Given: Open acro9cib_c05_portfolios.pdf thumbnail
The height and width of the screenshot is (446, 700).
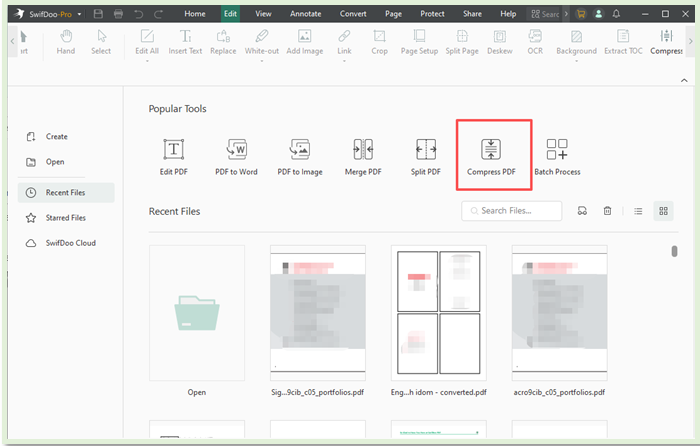Looking at the screenshot, I should click(559, 313).
